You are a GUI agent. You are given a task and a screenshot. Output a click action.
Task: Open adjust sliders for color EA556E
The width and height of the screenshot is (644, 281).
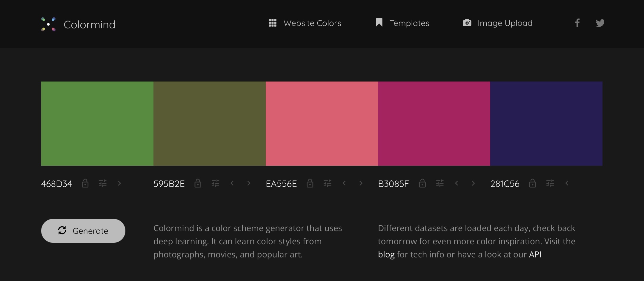click(327, 183)
